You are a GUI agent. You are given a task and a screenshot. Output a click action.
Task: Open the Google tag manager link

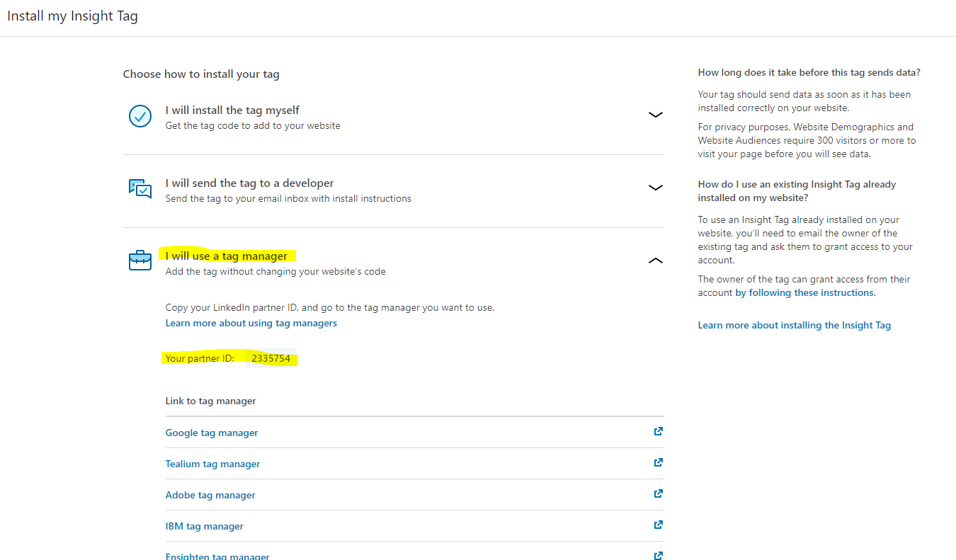coord(212,433)
